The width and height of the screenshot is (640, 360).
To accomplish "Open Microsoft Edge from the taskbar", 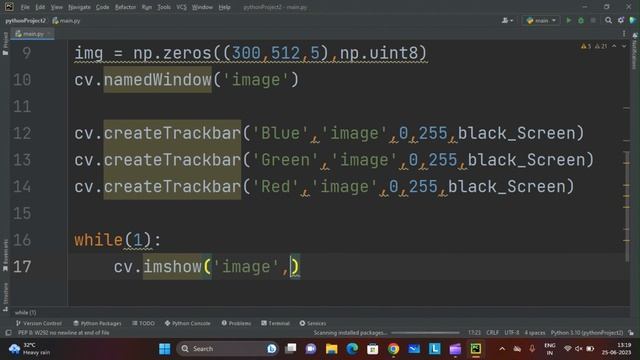I will pos(352,349).
